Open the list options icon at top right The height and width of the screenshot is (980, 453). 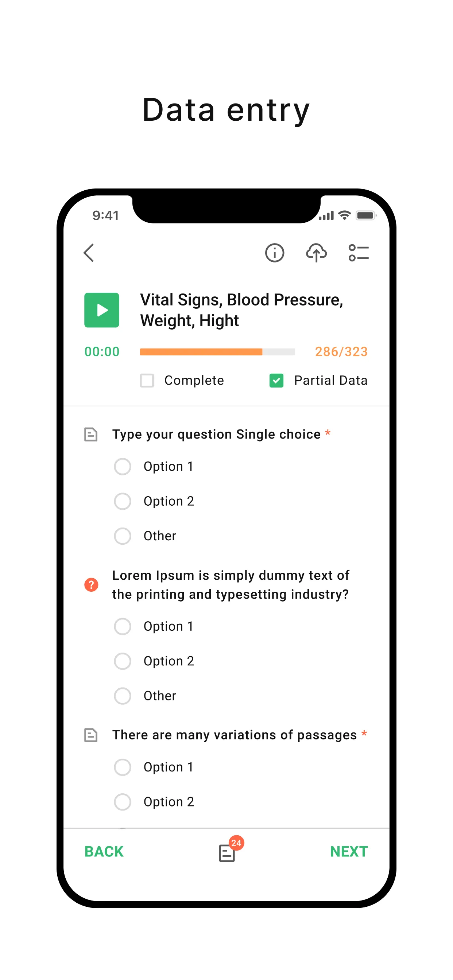(x=359, y=253)
